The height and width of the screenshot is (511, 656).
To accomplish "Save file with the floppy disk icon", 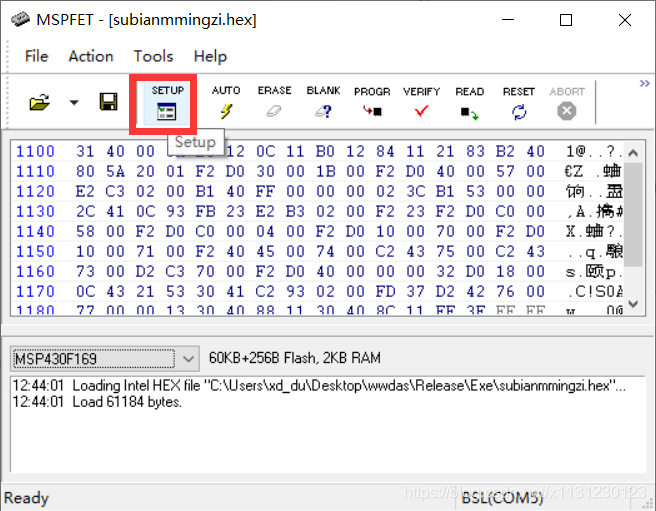I will (108, 102).
